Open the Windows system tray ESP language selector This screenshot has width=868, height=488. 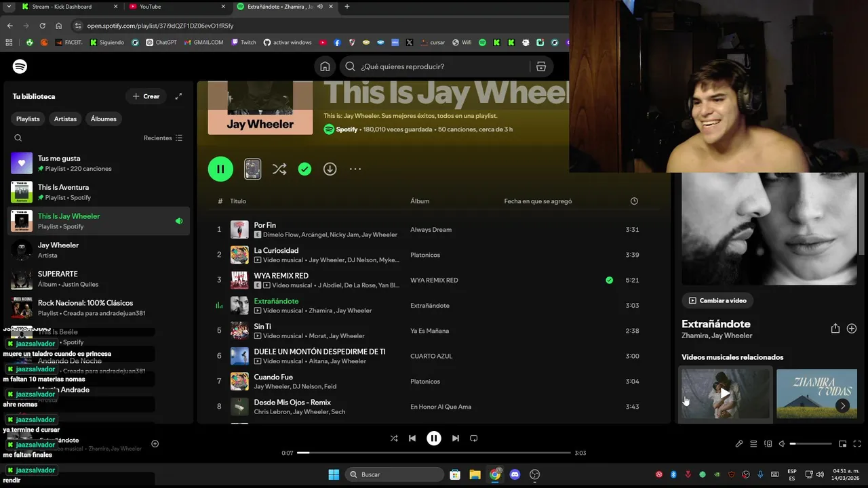792,474
